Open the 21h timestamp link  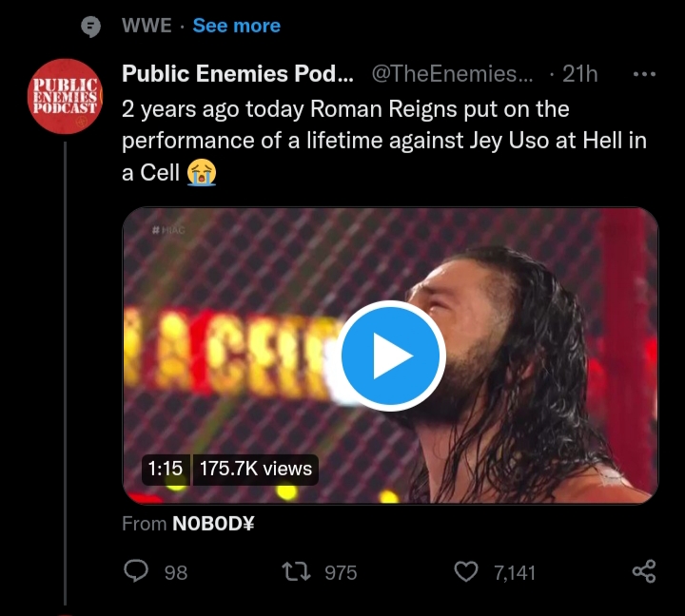pyautogui.click(x=579, y=75)
